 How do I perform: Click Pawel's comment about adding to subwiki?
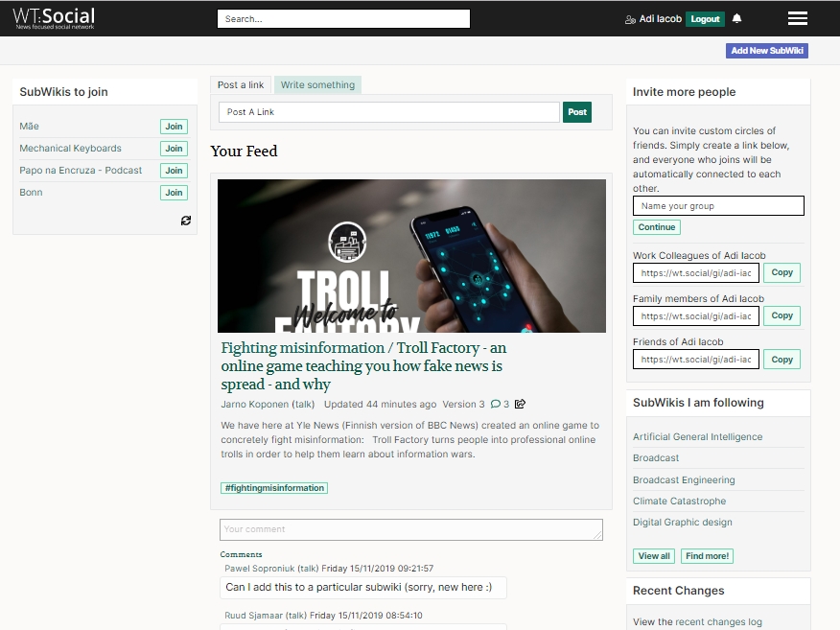pos(363,588)
